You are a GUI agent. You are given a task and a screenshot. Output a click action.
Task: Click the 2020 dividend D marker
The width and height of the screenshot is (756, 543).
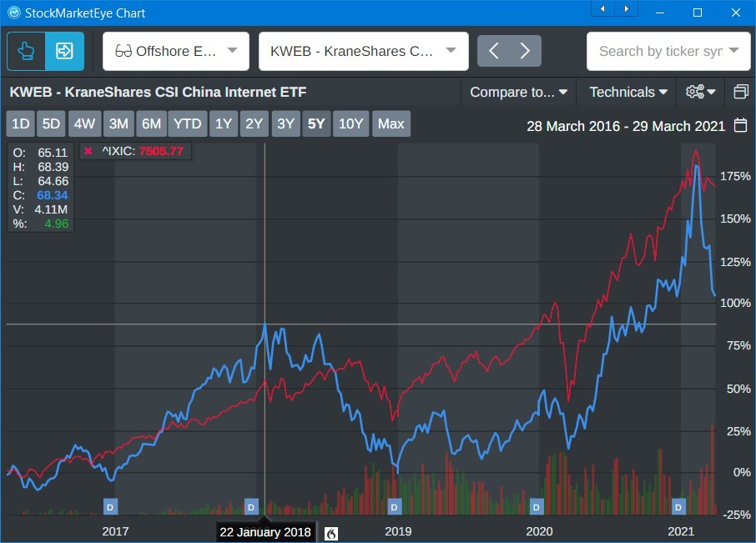pos(537,507)
